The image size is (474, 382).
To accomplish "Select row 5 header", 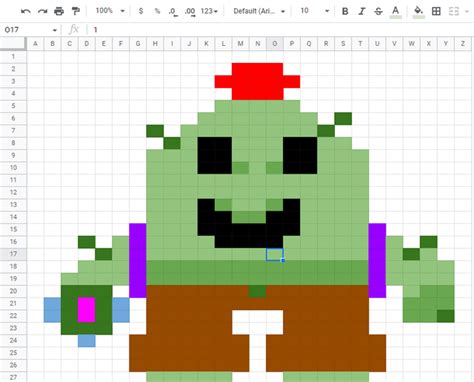I will 13,106.
